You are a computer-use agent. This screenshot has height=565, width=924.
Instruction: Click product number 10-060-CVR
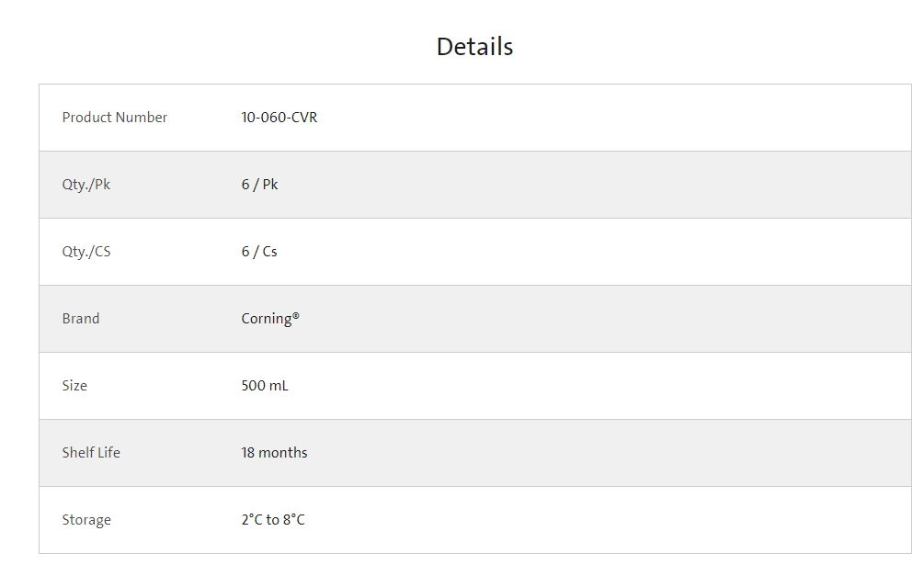pyautogui.click(x=279, y=117)
